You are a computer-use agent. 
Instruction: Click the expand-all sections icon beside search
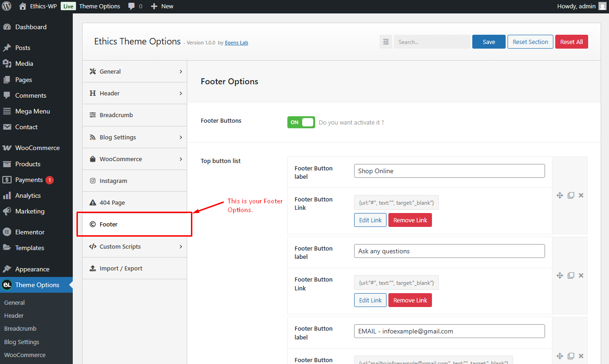tap(386, 42)
